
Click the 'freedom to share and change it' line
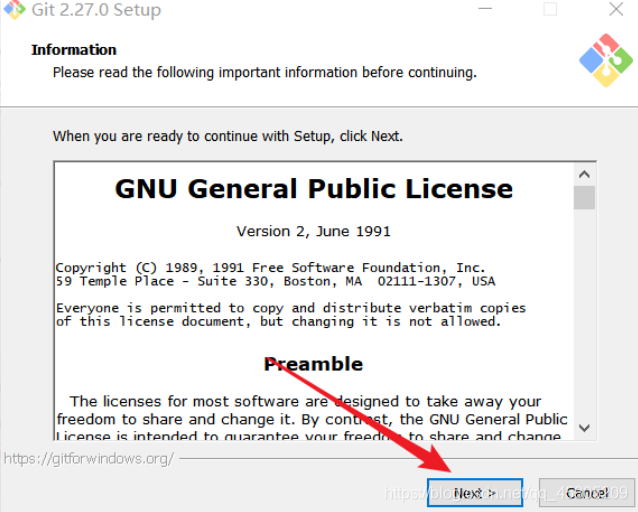pos(312,419)
